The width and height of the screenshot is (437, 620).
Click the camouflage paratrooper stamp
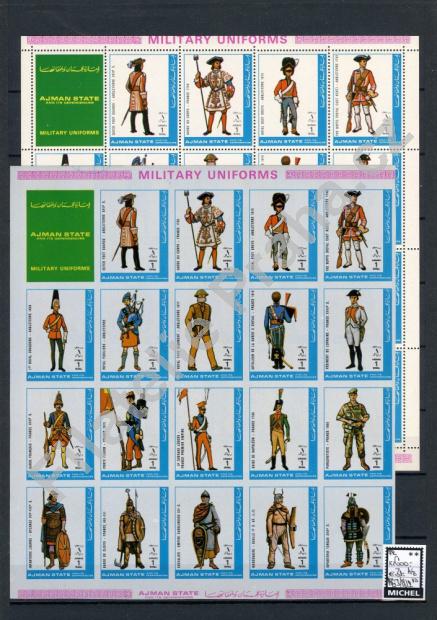click(358, 433)
